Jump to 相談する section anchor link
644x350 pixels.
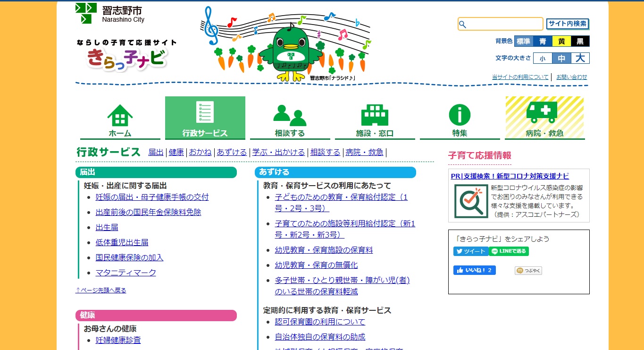pyautogui.click(x=325, y=152)
